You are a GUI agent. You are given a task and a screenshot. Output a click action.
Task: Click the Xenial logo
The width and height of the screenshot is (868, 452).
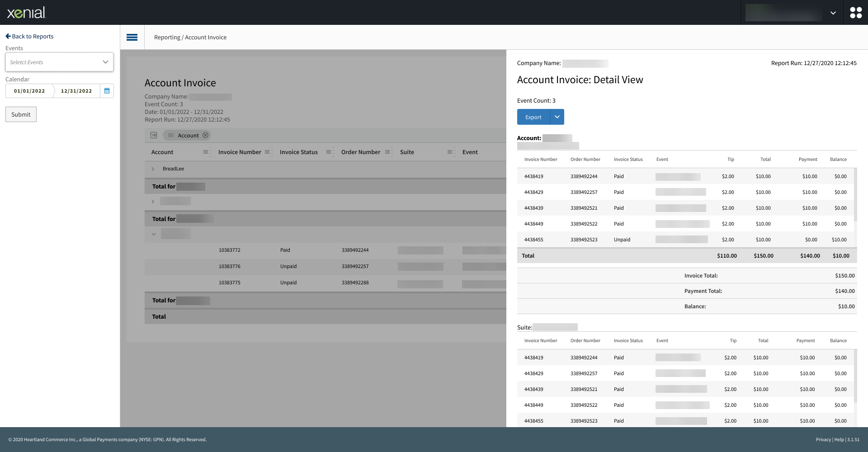pyautogui.click(x=26, y=12)
